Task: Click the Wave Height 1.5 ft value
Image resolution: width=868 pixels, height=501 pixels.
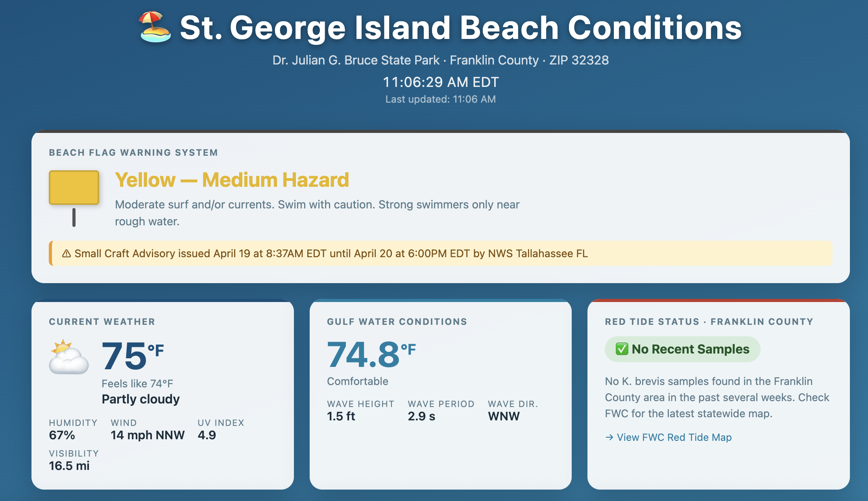Action: [x=341, y=416]
